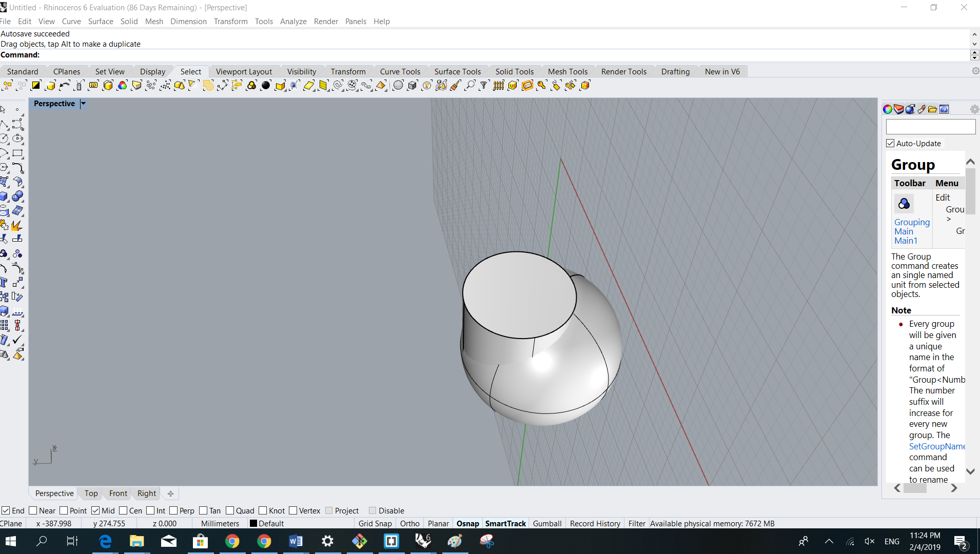Screen dimensions: 980x554
Task: Click the selection filter funnel icon
Action: point(484,86)
